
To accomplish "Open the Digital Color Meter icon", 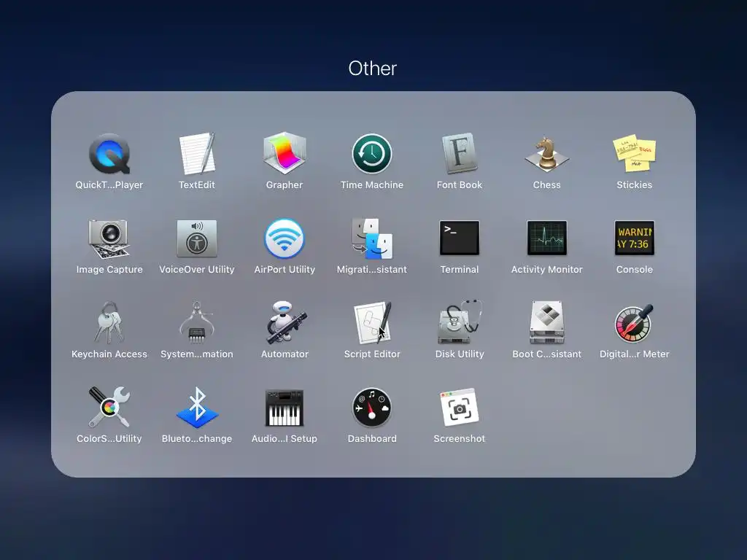I will click(634, 323).
